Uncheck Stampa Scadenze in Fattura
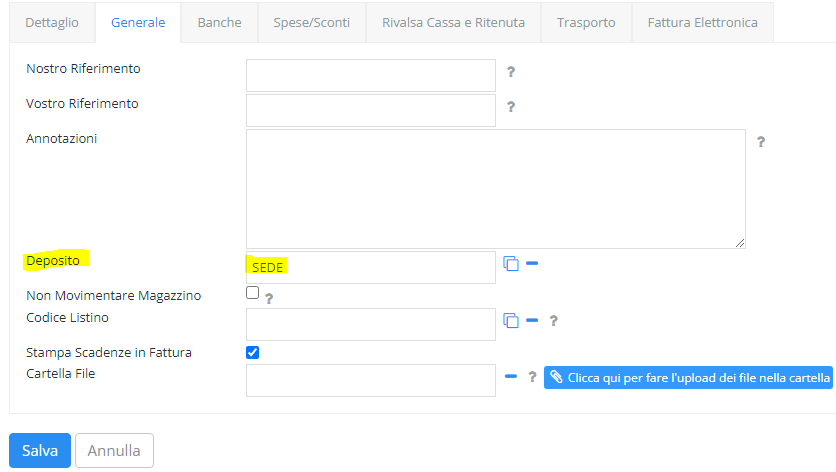This screenshot has width=836, height=472. coord(253,353)
